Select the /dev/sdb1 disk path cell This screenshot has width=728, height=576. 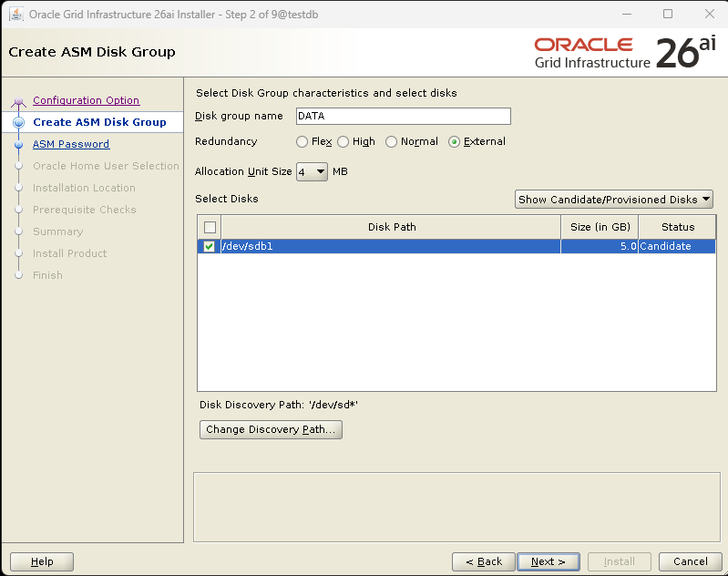[x=391, y=246]
